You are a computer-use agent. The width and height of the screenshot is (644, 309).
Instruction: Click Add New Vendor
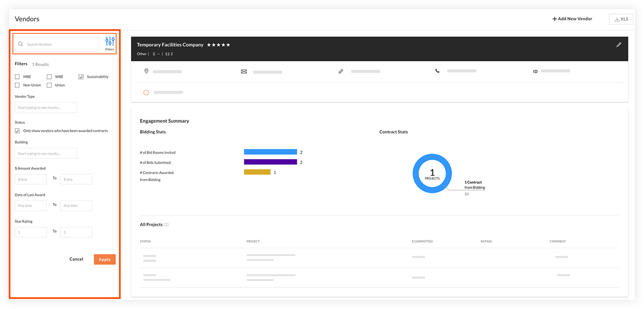pos(572,19)
